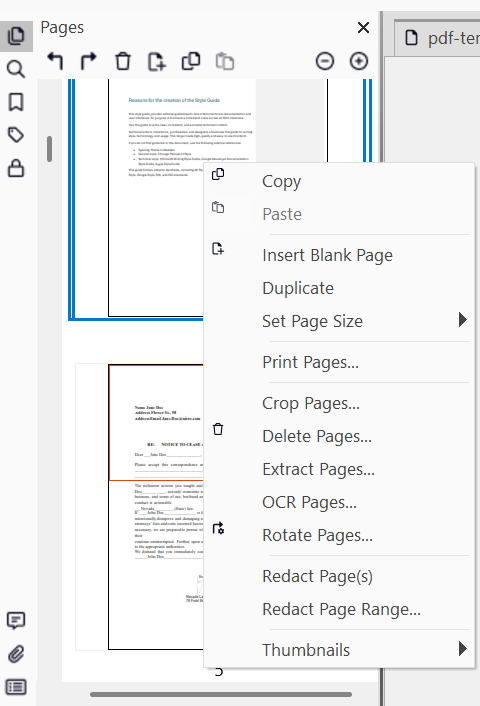Switch to the pdf document tab
This screenshot has width=480, height=706.
point(439,38)
